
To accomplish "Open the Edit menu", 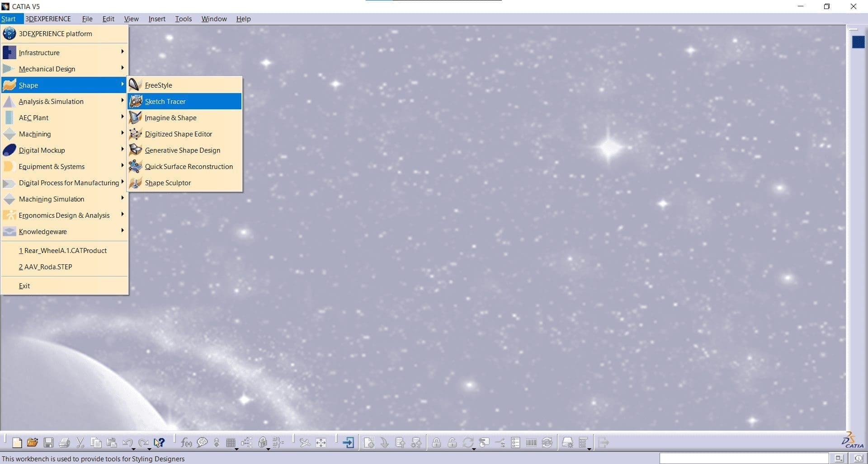I will pos(108,19).
